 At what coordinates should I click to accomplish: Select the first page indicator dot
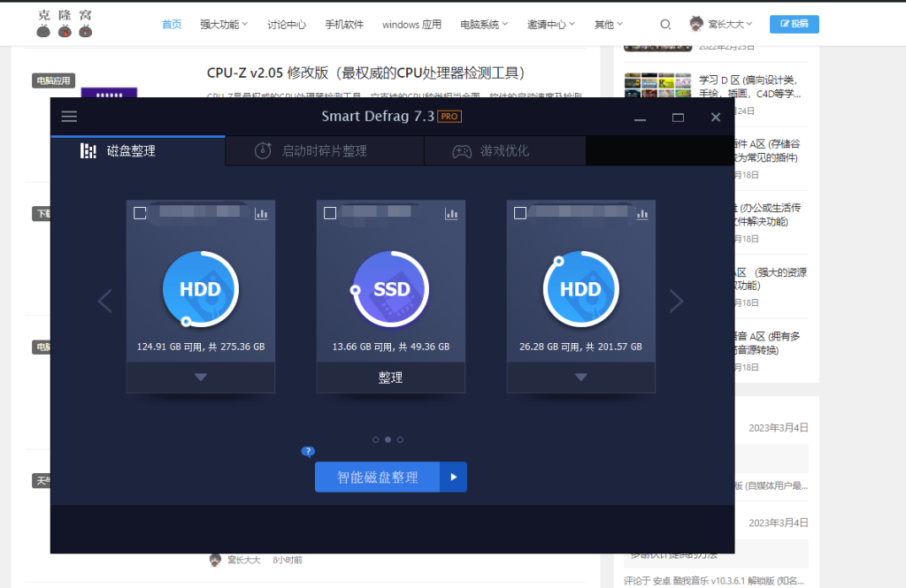(x=375, y=439)
